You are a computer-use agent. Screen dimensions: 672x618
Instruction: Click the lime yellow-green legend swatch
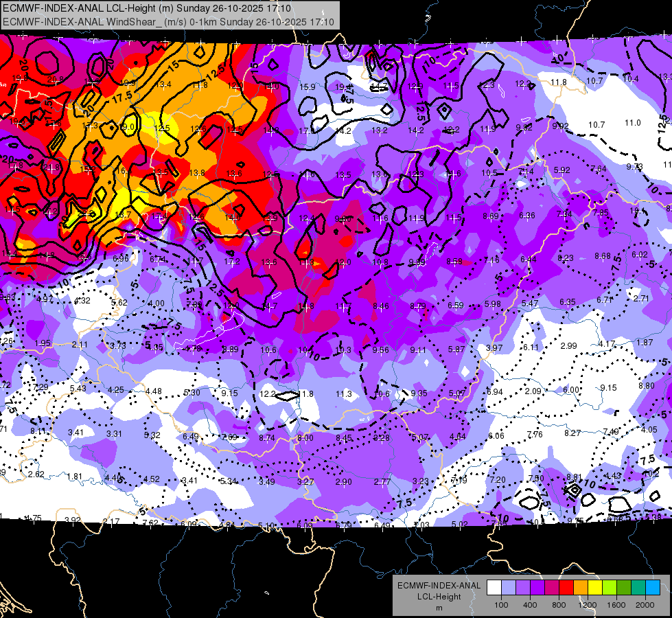pos(610,588)
